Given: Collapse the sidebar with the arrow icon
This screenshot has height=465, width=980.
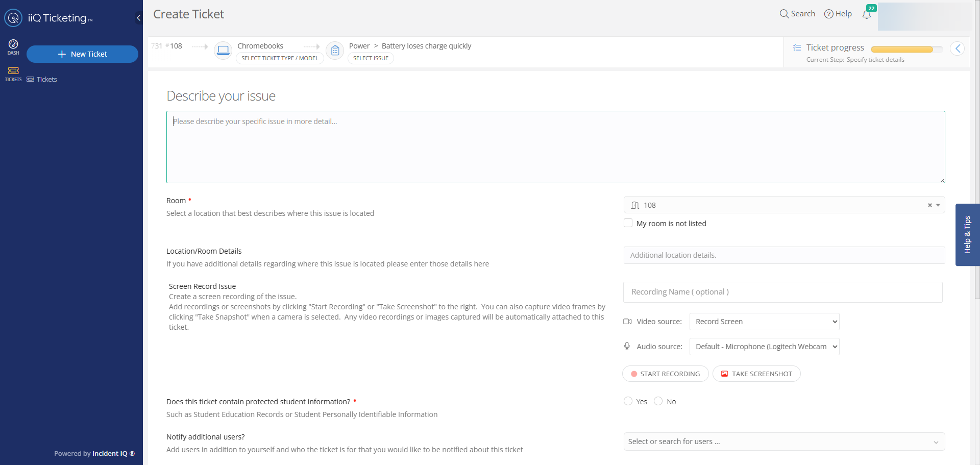Looking at the screenshot, I should [x=138, y=18].
